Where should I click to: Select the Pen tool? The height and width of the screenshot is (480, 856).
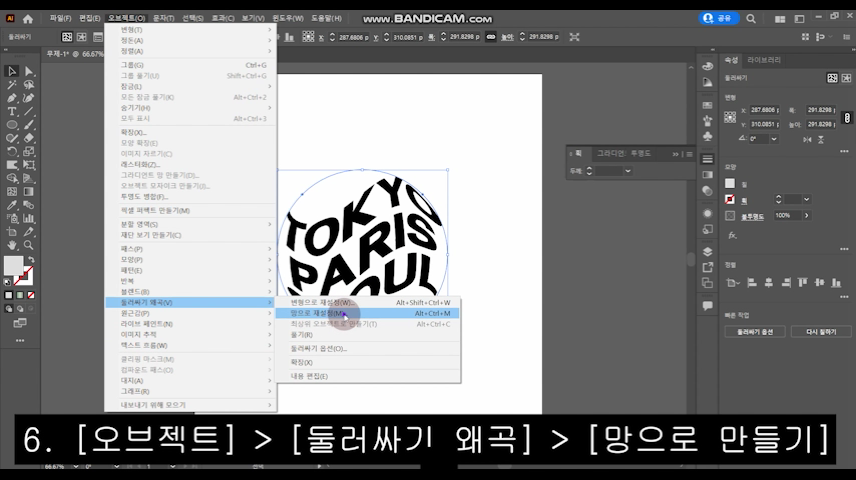coord(11,98)
